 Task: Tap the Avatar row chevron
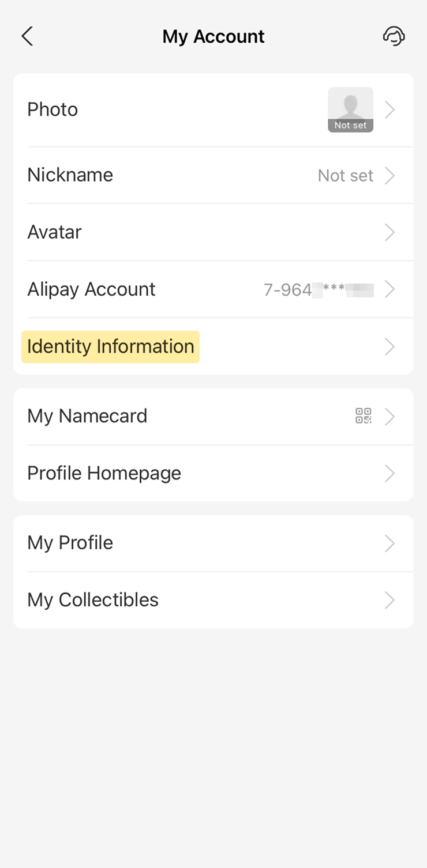[x=390, y=232]
